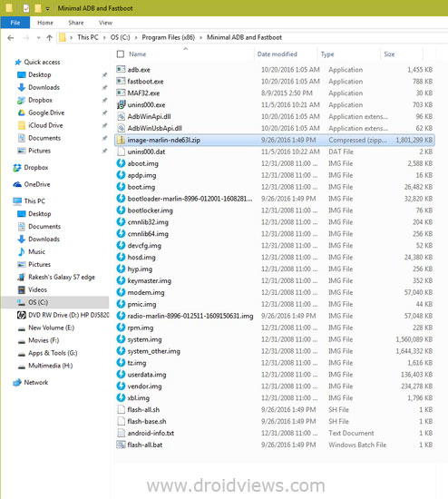The height and width of the screenshot is (499, 448).
Task: Open the recent locations dropdown arrow
Action: pyautogui.click(x=38, y=38)
